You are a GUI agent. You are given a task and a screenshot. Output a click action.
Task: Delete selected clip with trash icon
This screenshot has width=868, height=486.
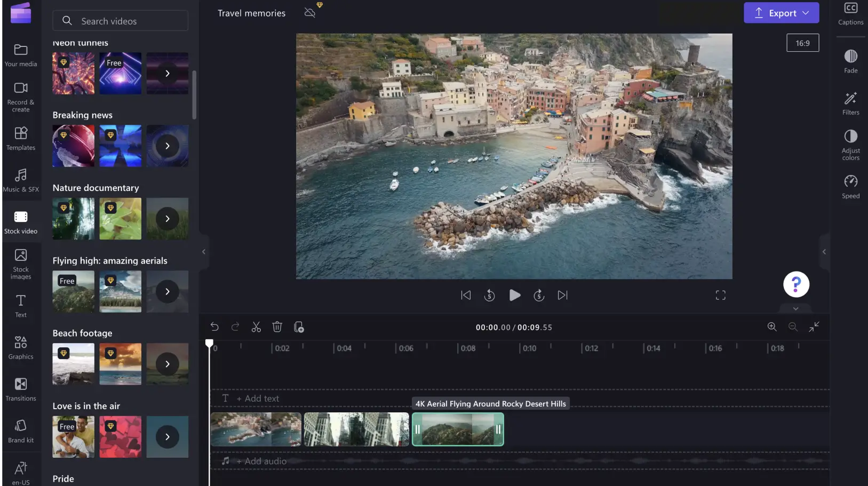(277, 327)
